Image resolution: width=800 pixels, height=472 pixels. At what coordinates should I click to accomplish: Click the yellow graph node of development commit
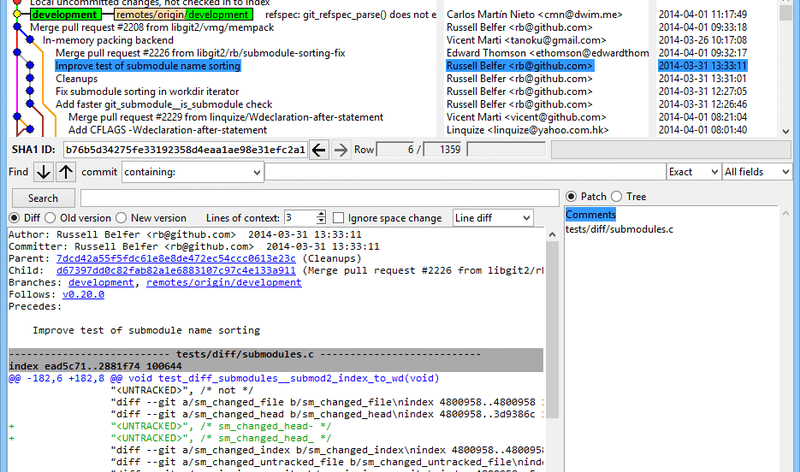(17, 15)
